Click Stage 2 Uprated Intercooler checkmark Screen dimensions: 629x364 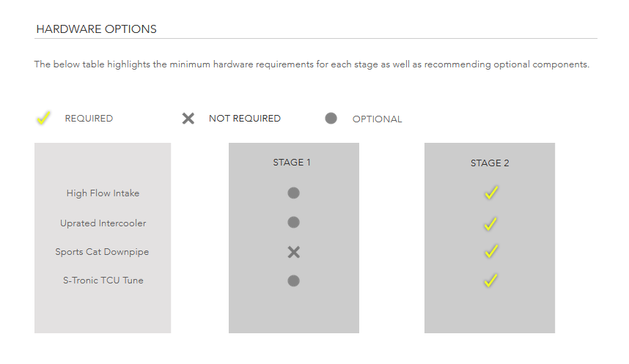490,223
